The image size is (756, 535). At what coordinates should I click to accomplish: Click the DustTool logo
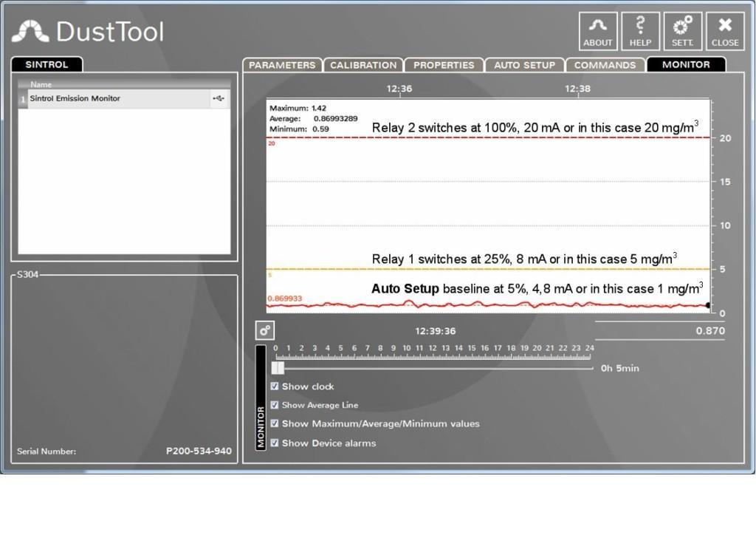[88, 32]
